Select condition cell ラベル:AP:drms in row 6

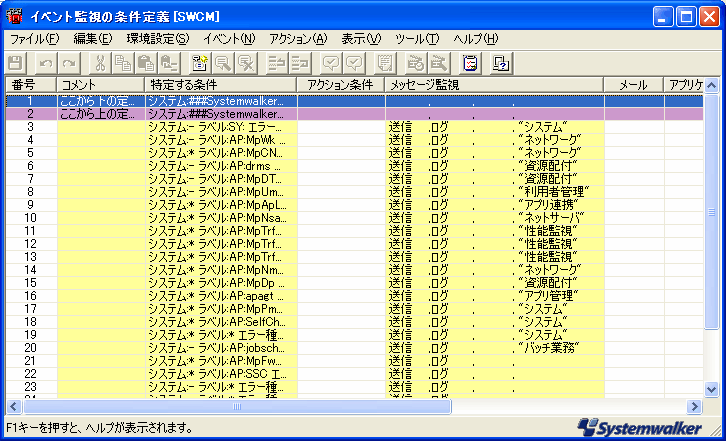coord(221,166)
